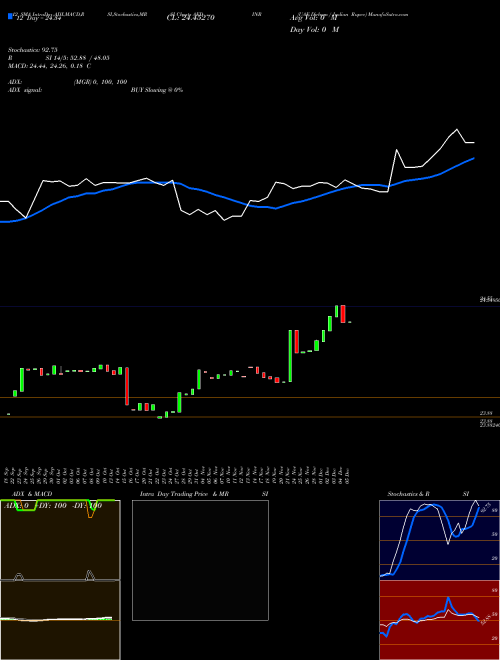The height and width of the screenshot is (660, 500).
Task: Click the ADX: 0 +DY: 100 -DY: 100 readout
Action: (x=51, y=506)
